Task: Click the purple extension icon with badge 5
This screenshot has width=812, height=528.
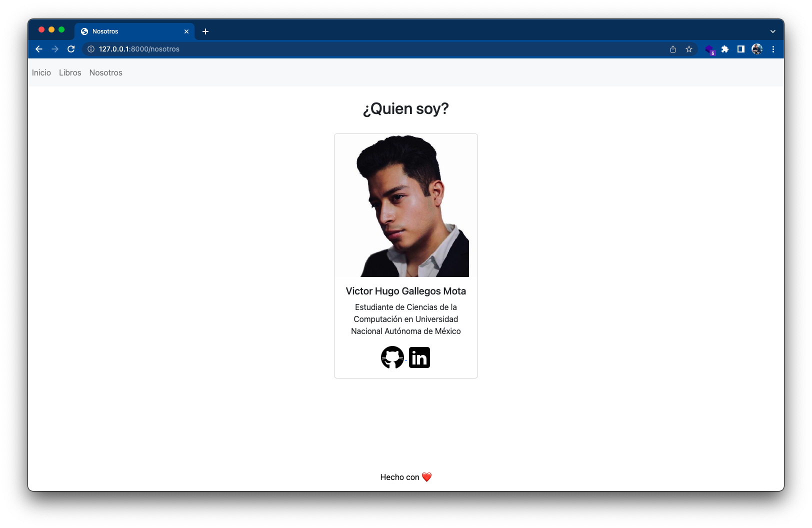Action: (x=709, y=49)
